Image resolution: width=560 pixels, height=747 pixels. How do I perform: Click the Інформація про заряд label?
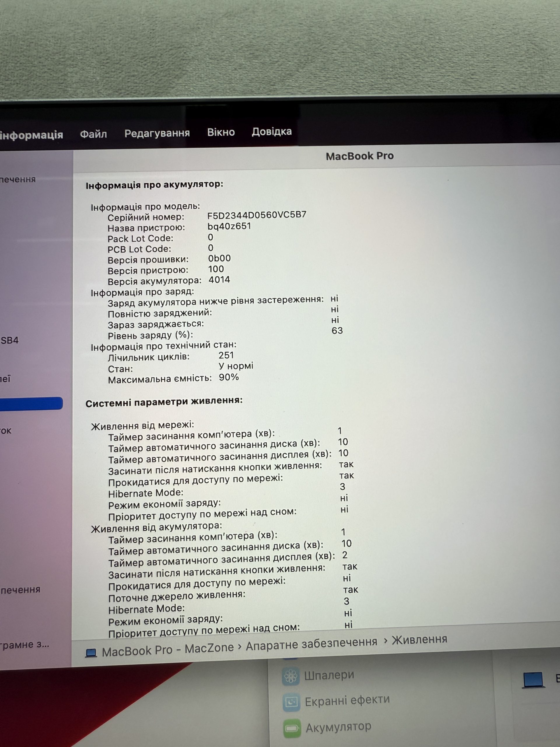[x=142, y=292]
